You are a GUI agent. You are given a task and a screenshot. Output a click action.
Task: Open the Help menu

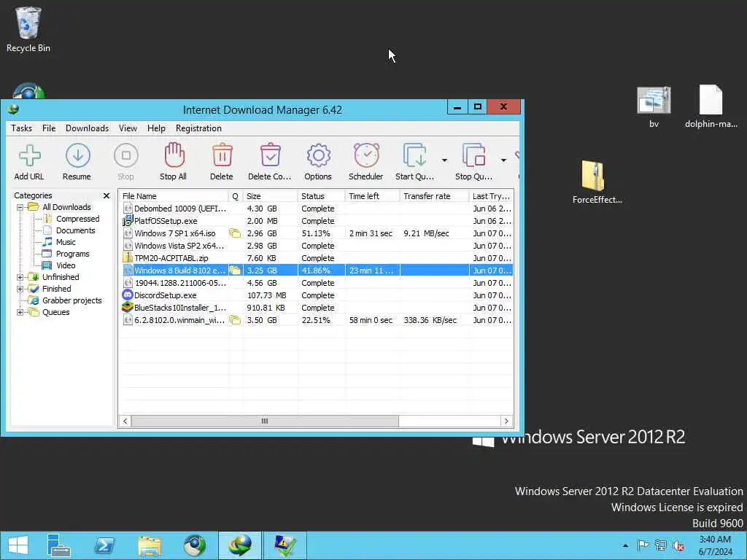(x=156, y=128)
